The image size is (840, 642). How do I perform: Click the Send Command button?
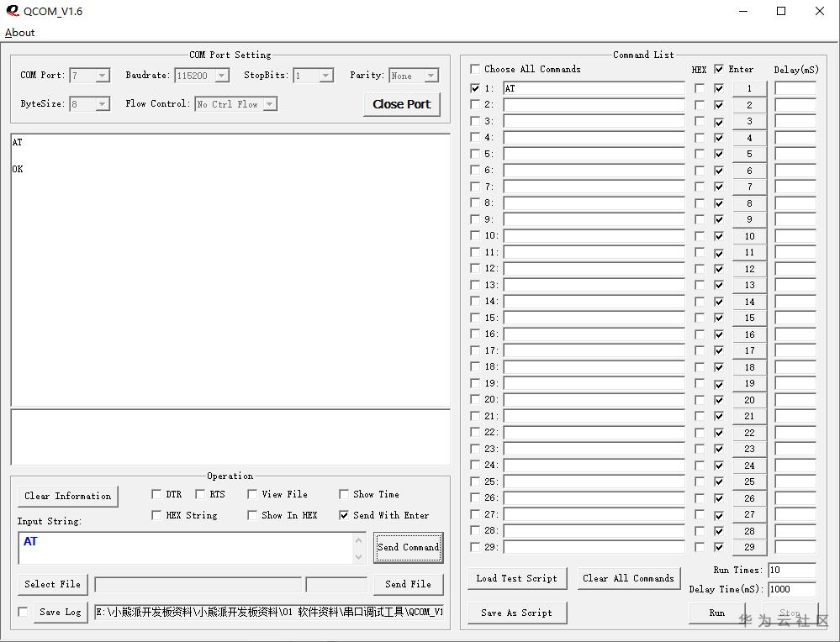[x=408, y=547]
